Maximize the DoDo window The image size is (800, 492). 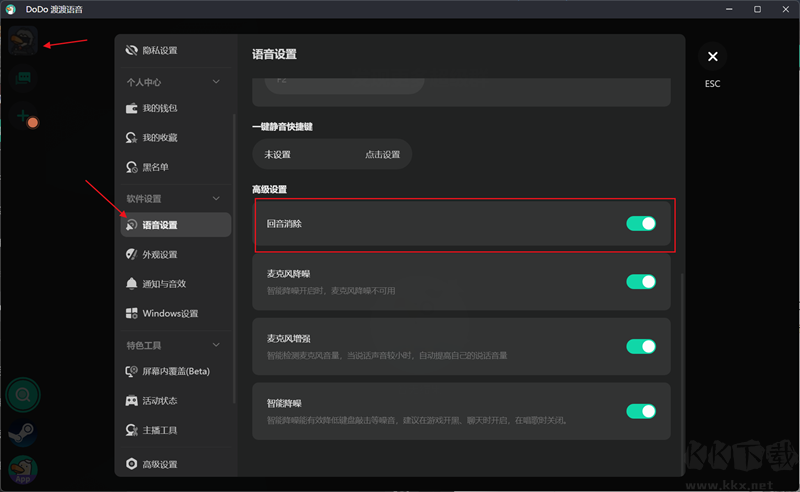(x=757, y=9)
